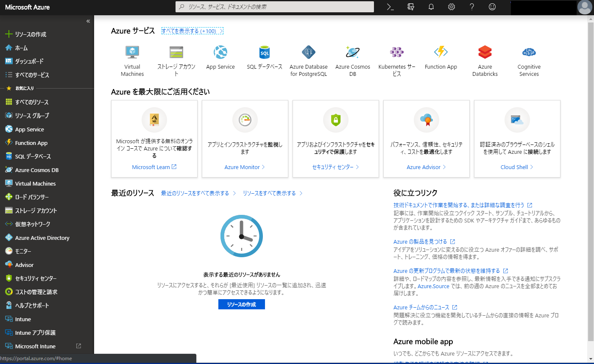
Task: Open Azure の製品を見つける link
Action: coord(424,242)
